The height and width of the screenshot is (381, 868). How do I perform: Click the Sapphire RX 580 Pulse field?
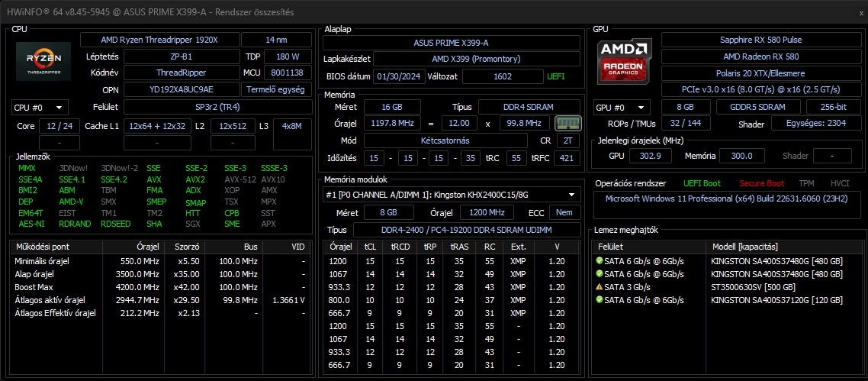[x=760, y=40]
